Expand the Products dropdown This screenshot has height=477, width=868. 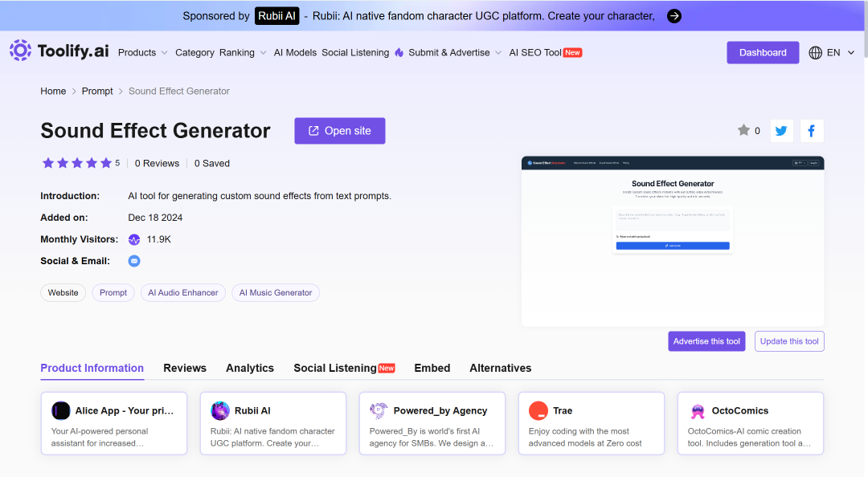(x=142, y=52)
